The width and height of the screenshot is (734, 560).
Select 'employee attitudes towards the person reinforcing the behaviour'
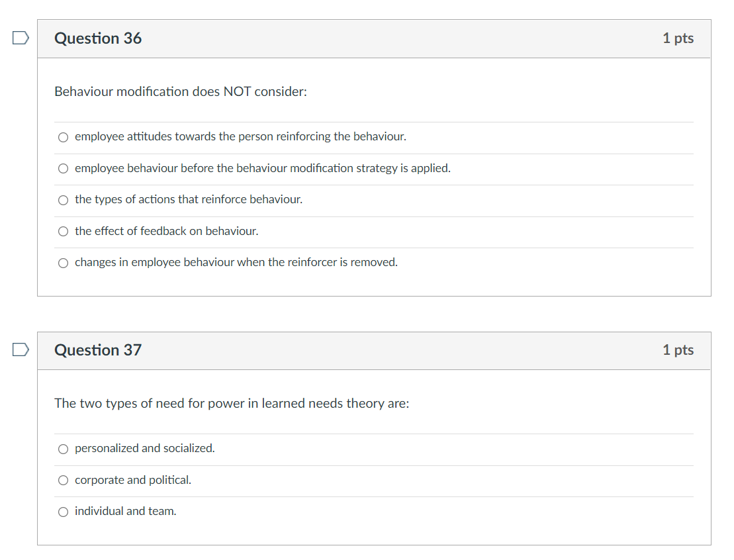[63, 137]
